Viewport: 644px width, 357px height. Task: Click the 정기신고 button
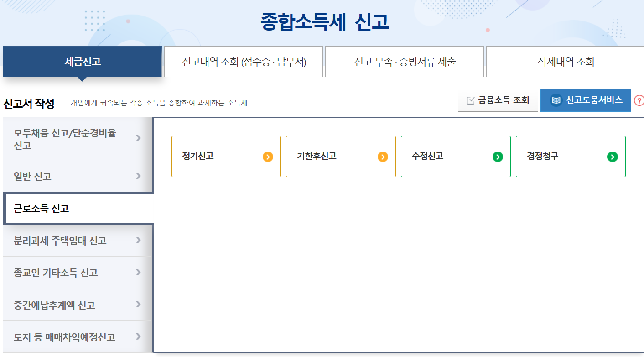coord(226,157)
